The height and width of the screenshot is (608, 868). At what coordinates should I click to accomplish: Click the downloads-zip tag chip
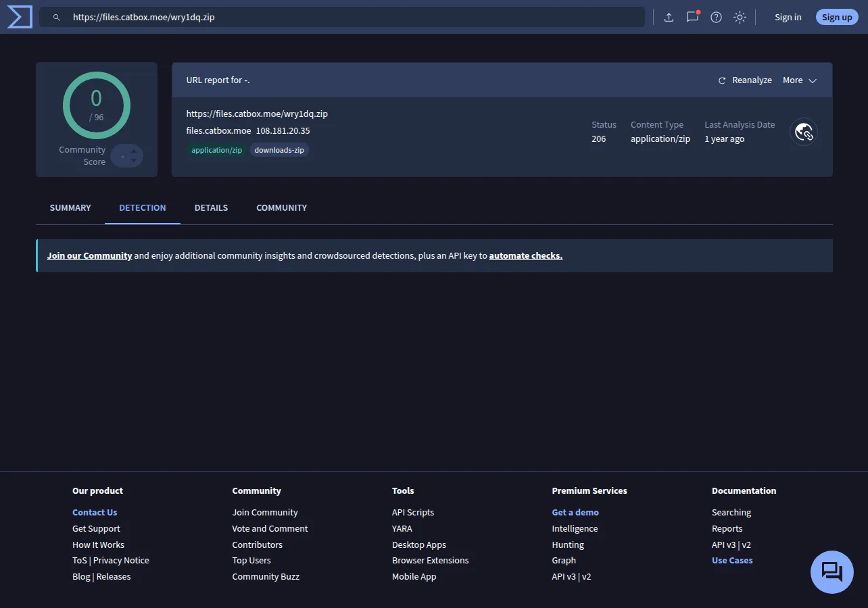click(279, 150)
